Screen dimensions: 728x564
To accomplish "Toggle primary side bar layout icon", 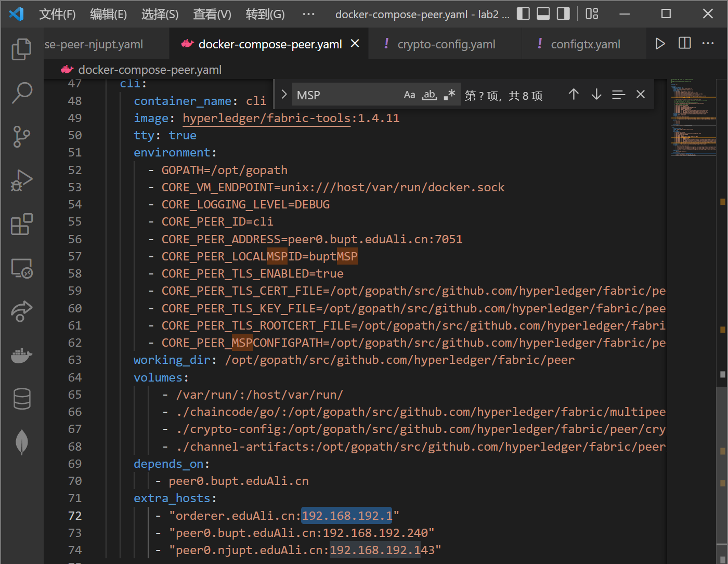I will pyautogui.click(x=523, y=14).
